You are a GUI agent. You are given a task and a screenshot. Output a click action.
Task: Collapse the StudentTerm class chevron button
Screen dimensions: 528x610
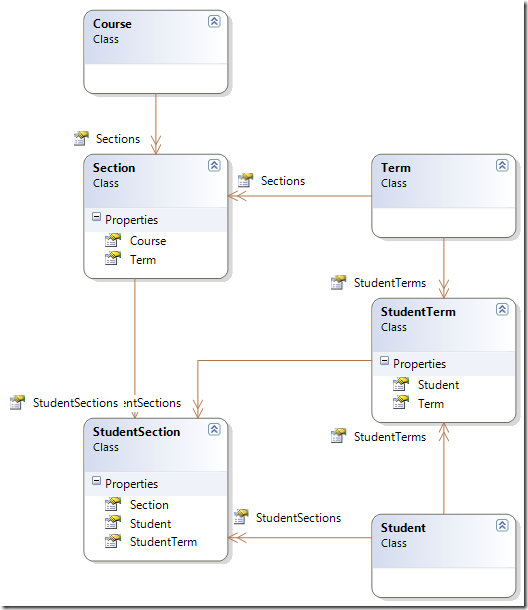pyautogui.click(x=502, y=309)
